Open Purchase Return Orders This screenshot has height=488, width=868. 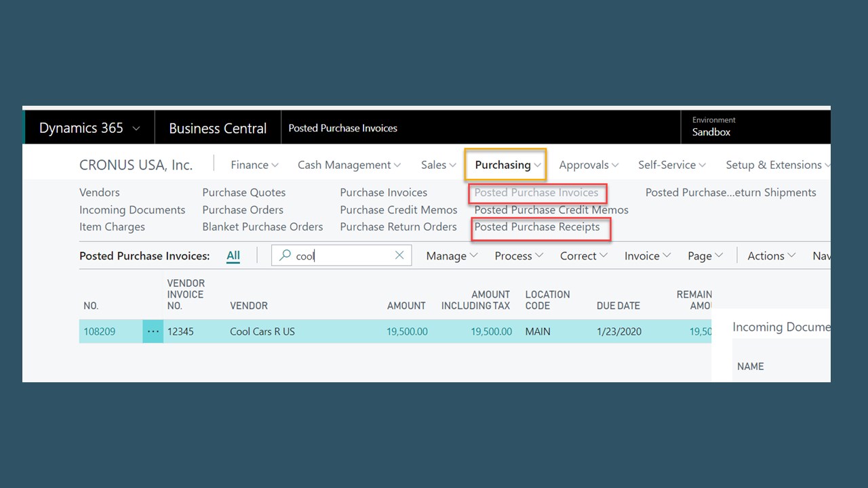[x=398, y=227]
